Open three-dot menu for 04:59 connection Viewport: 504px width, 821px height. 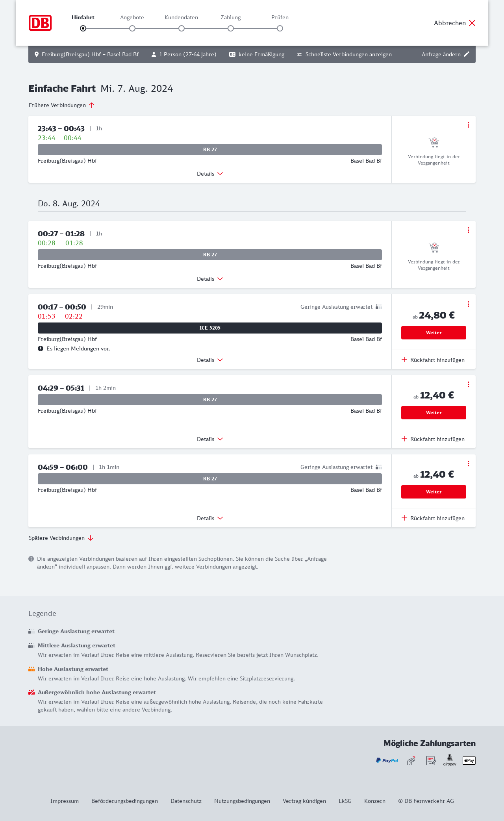468,463
